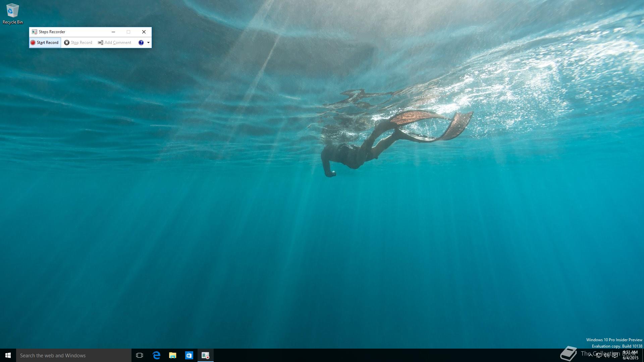Open the Windows Start menu

click(8, 355)
